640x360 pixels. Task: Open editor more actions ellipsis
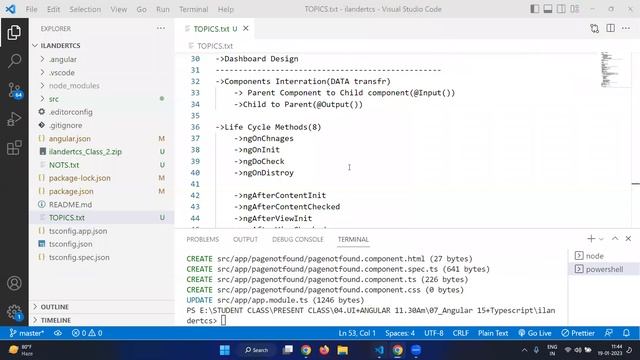tap(626, 28)
